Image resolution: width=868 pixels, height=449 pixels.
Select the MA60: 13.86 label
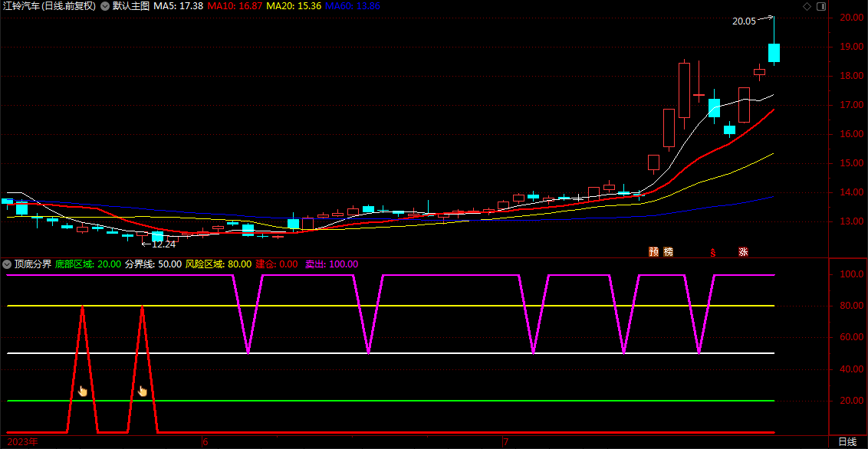[352, 6]
